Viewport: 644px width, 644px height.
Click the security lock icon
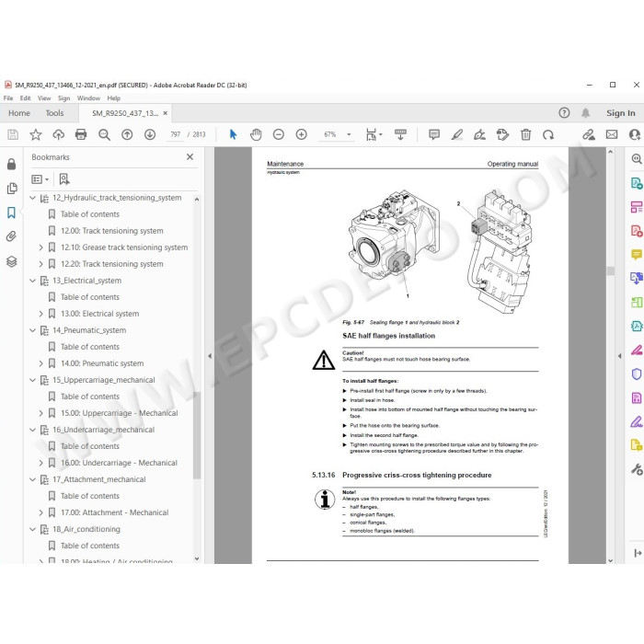coord(11,164)
